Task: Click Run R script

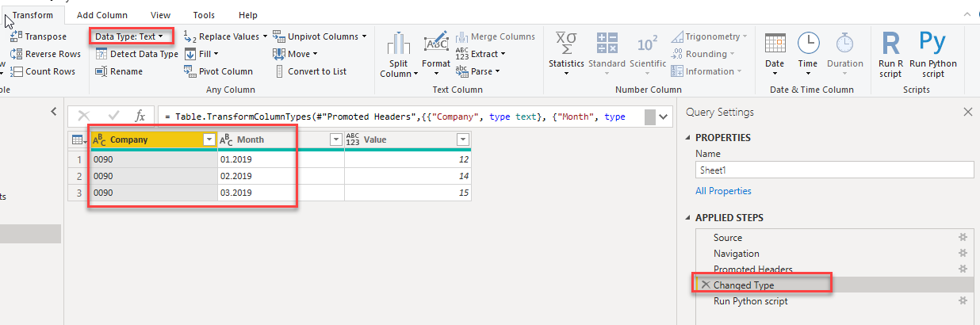Action: tap(891, 55)
